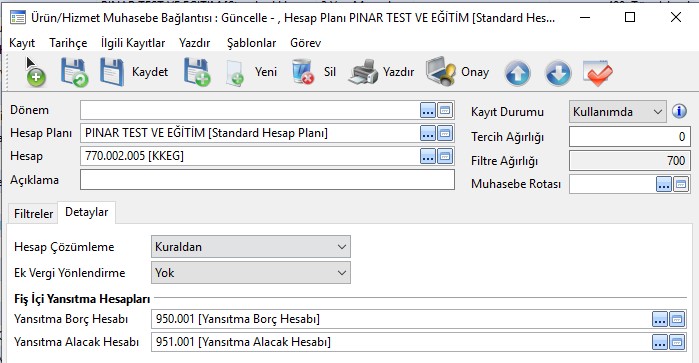Open Yansıtma Borç Hesabı lookup button
The image size is (699, 363).
[x=660, y=319]
